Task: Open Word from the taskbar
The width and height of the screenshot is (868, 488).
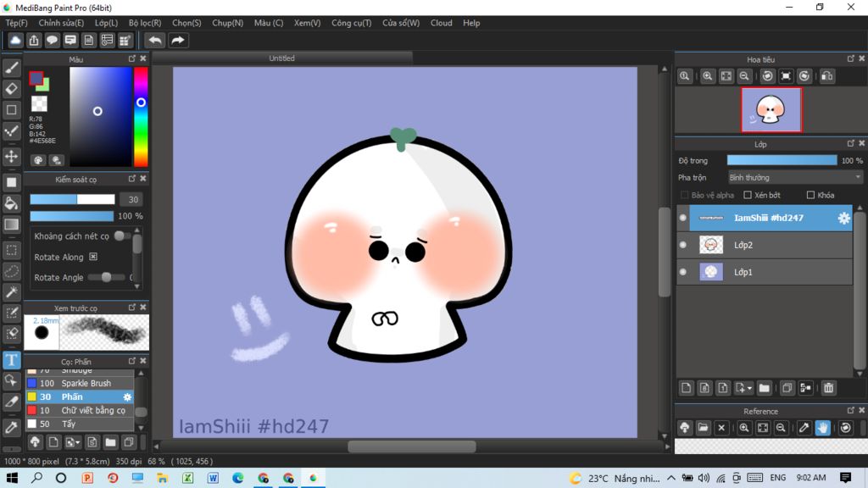Action: click(213, 478)
